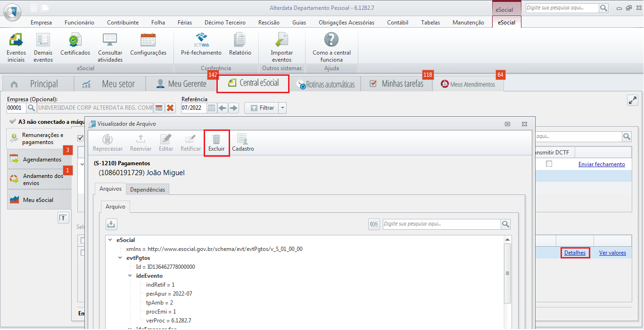The image size is (644, 330).
Task: Select the tpAmb = 2 row
Action: (x=160, y=303)
